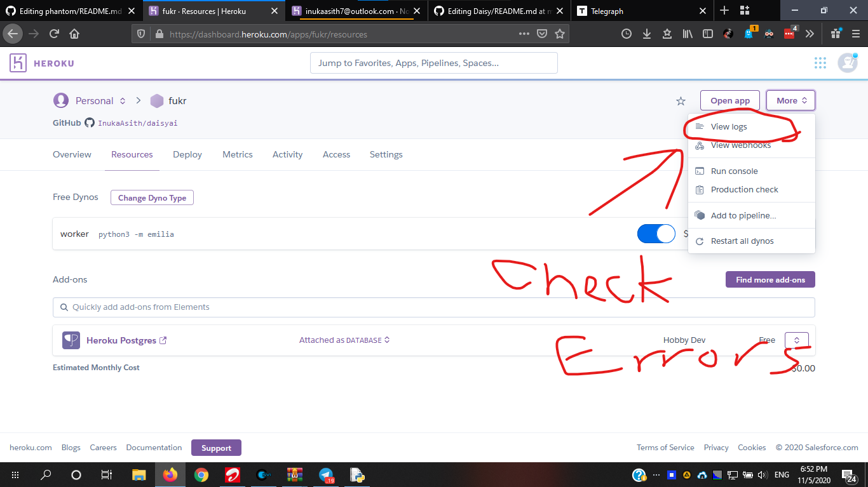Click the fukr app hexagon icon
This screenshot has height=487, width=868.
(157, 101)
